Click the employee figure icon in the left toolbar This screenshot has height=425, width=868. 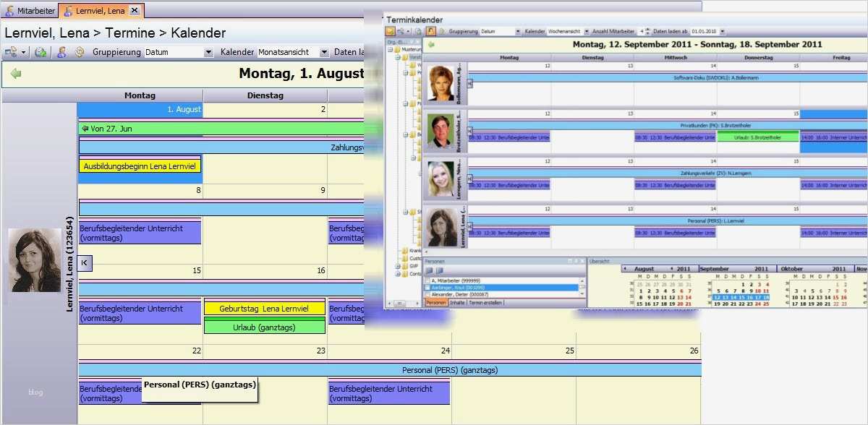(x=62, y=52)
